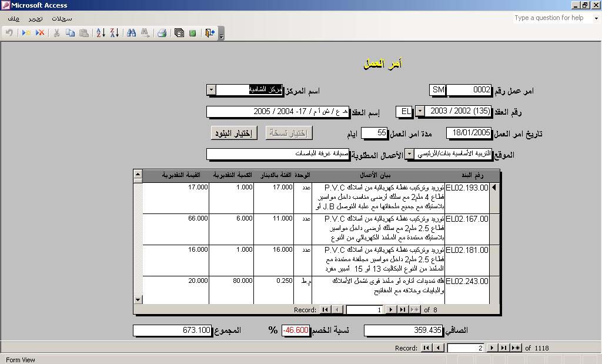Click the Database Window toolbar icon
This screenshot has width=602, height=364.
[x=179, y=33]
